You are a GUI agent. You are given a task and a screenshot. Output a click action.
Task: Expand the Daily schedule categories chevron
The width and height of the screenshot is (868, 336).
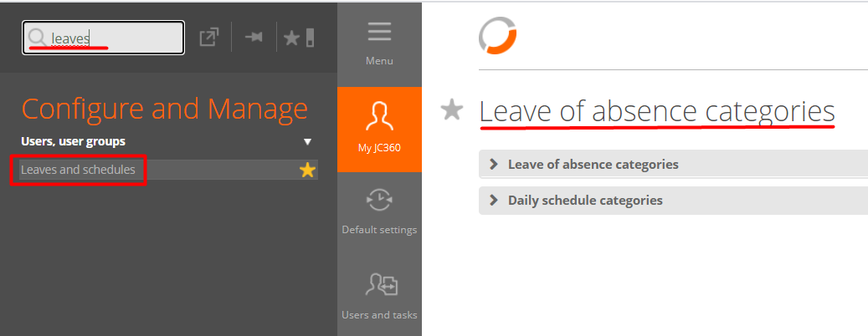(x=493, y=201)
